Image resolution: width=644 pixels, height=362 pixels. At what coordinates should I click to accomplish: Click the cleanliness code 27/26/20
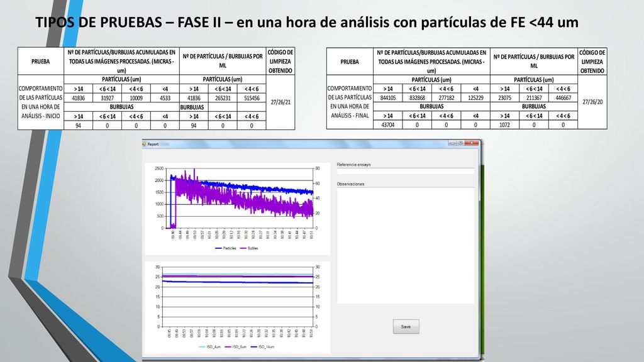click(x=592, y=102)
